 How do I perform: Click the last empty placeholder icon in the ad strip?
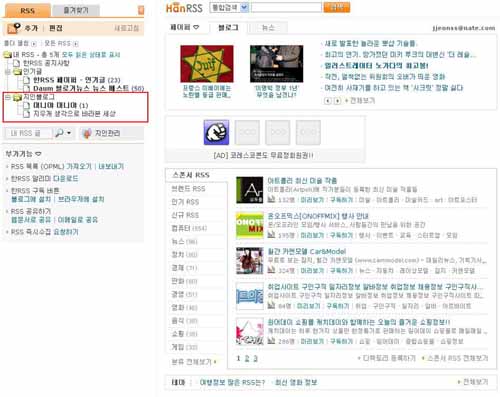click(x=308, y=132)
